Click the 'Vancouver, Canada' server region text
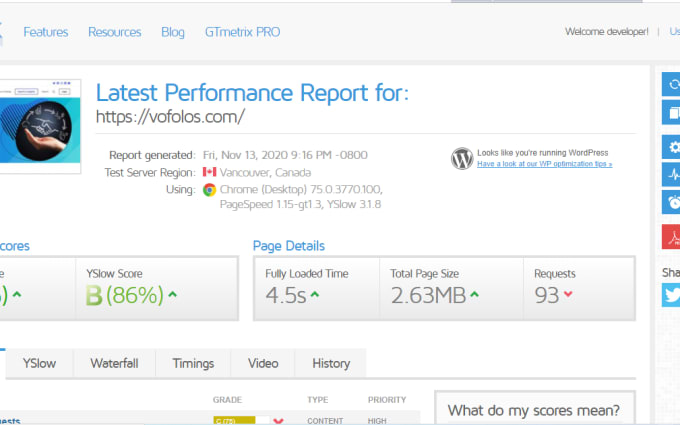 [265, 173]
